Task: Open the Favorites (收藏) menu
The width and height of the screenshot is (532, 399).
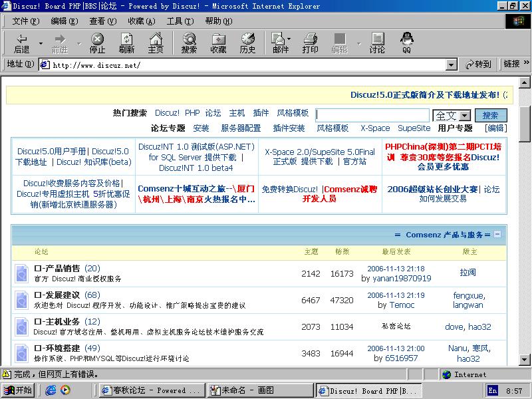Action: pyautogui.click(x=141, y=21)
